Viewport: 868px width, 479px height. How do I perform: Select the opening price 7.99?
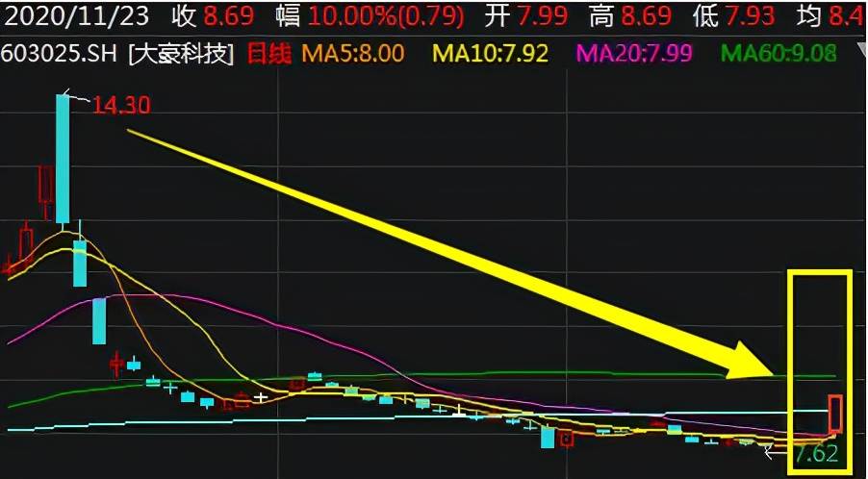545,16
